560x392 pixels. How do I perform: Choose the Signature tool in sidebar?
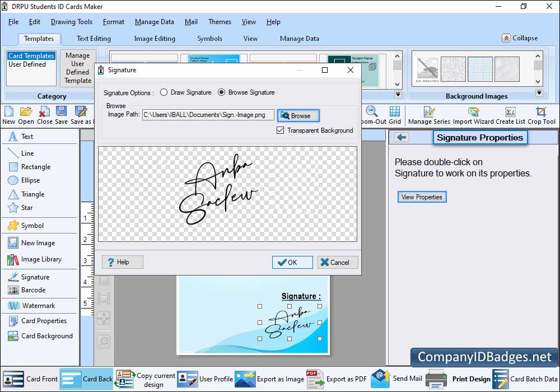pos(29,277)
